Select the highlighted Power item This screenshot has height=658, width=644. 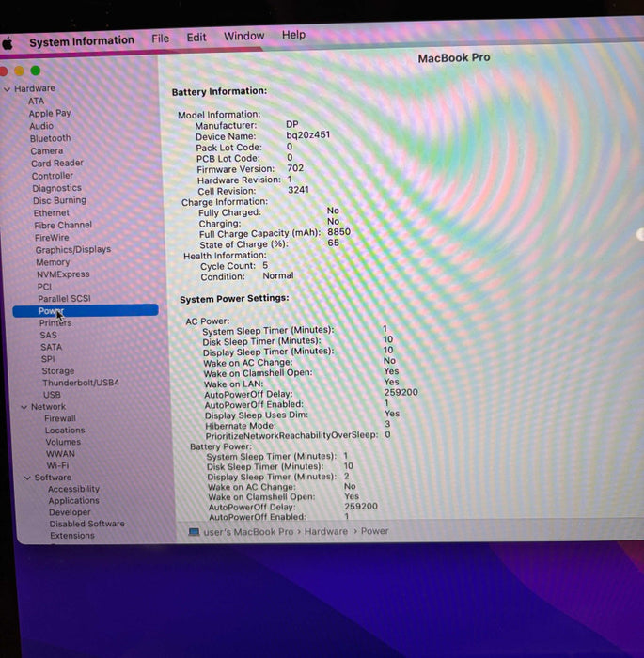pyautogui.click(x=86, y=310)
